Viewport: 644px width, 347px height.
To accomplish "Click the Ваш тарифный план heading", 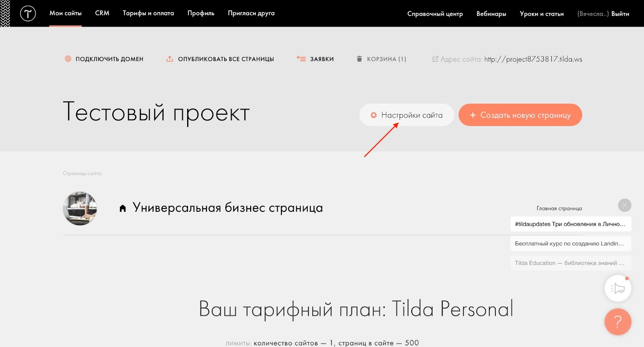I will click(x=356, y=309).
